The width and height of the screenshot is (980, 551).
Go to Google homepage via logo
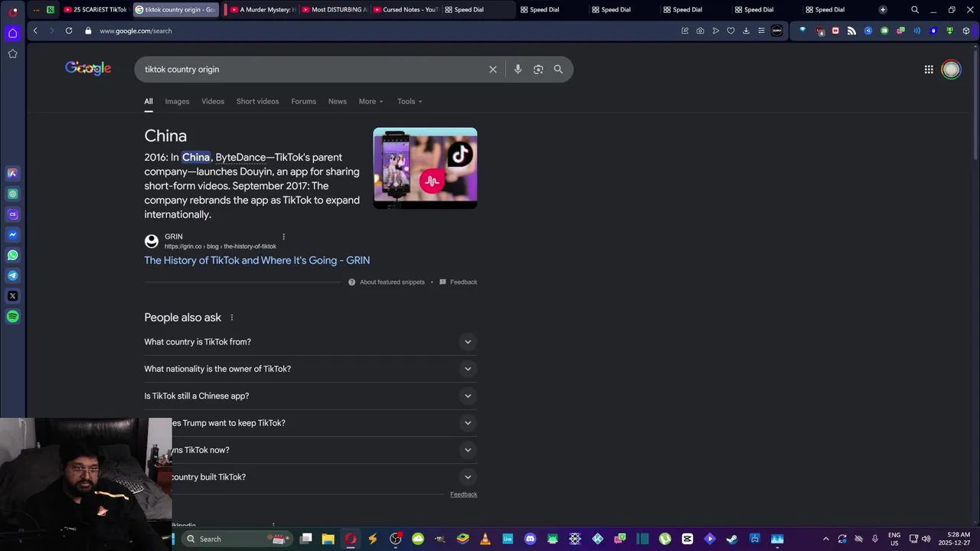coord(88,69)
